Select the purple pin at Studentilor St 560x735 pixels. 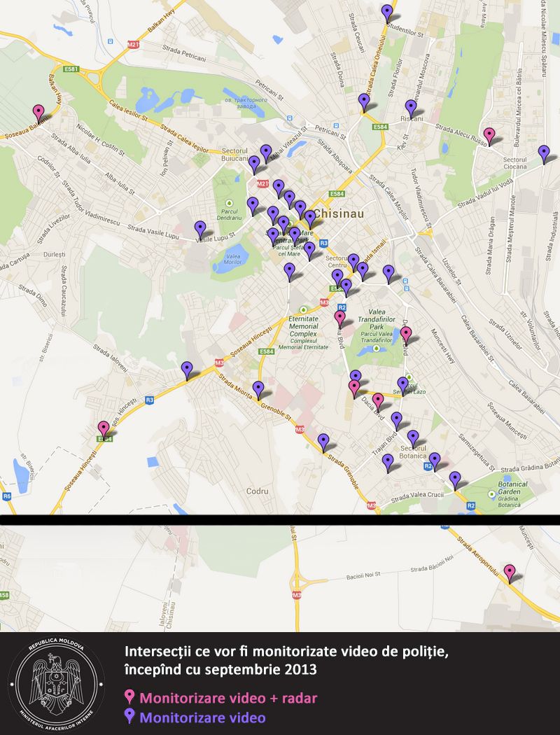387,12
